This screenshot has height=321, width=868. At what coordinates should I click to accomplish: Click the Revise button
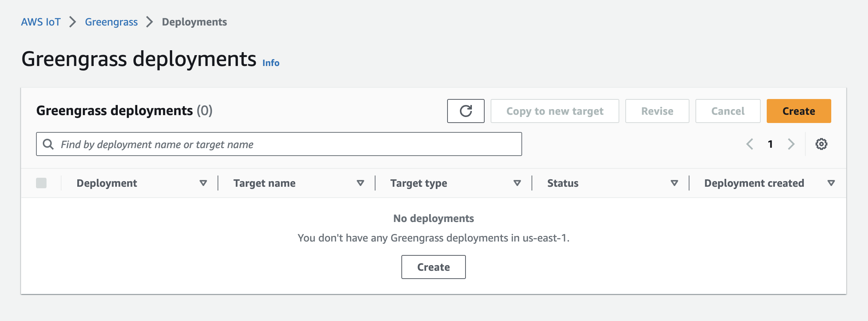point(657,111)
